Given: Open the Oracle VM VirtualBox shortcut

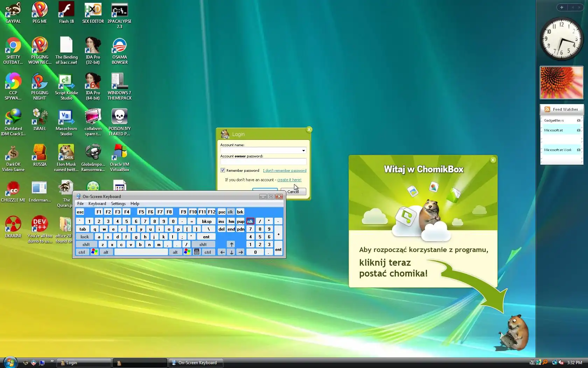Looking at the screenshot, I should (119, 158).
